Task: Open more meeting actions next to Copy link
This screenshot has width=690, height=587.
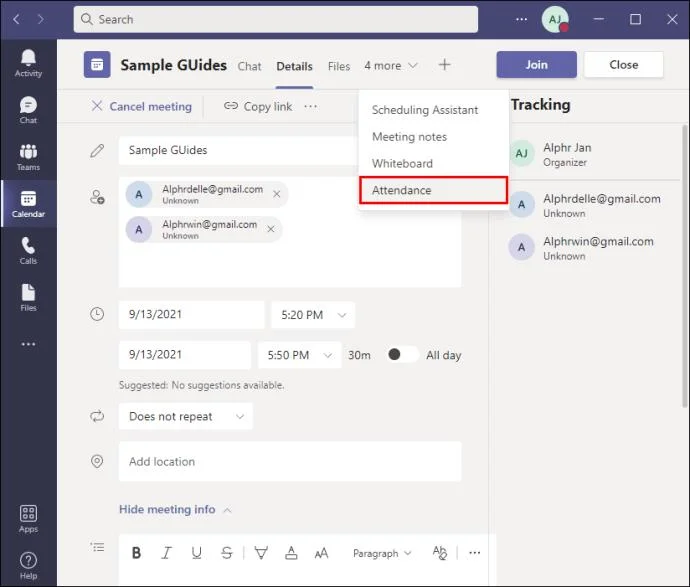Action: (311, 106)
